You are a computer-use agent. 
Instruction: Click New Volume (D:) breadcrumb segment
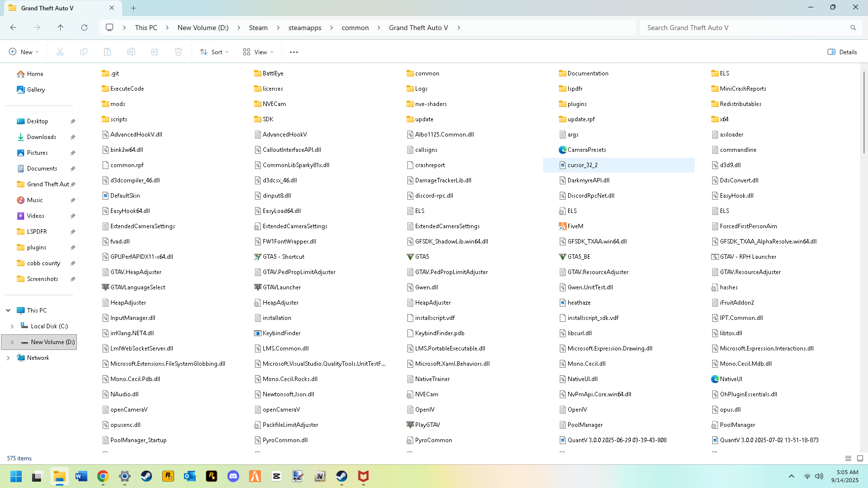pyautogui.click(x=203, y=28)
